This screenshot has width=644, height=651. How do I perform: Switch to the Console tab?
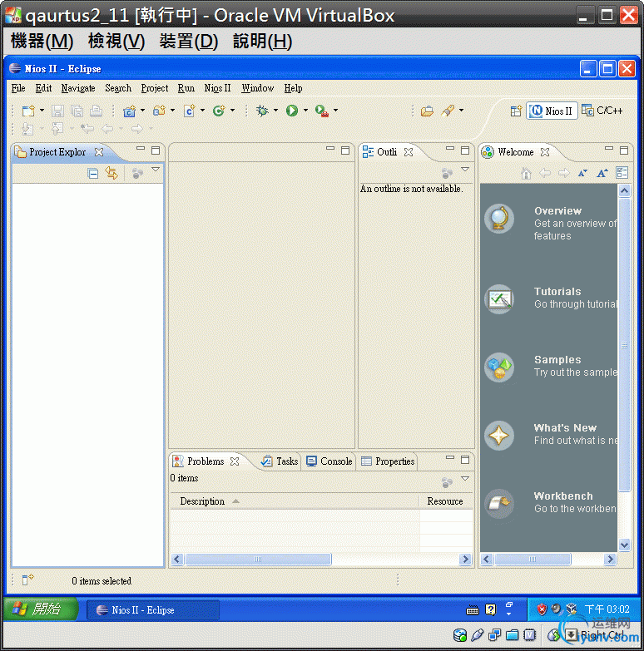pos(329,461)
